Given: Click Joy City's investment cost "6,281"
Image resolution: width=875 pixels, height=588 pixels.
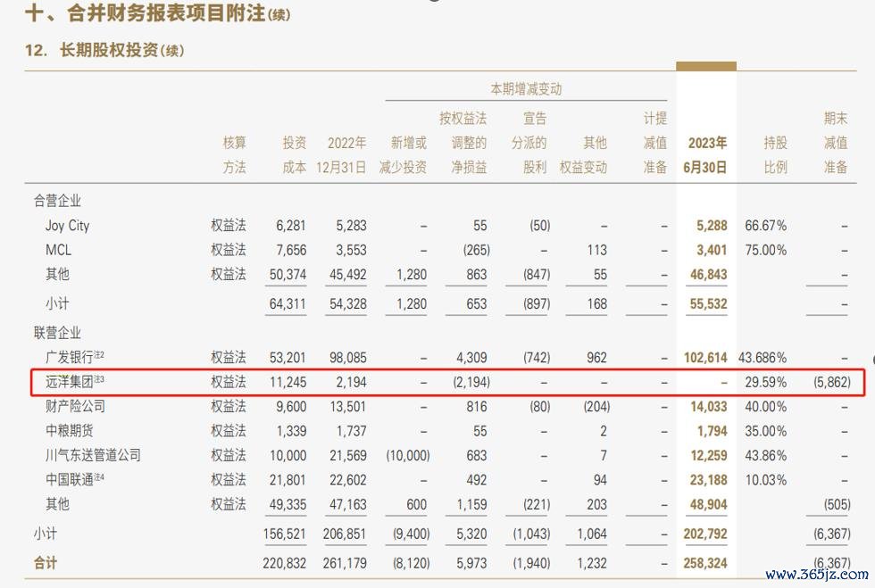Looking at the screenshot, I should click(x=291, y=226).
